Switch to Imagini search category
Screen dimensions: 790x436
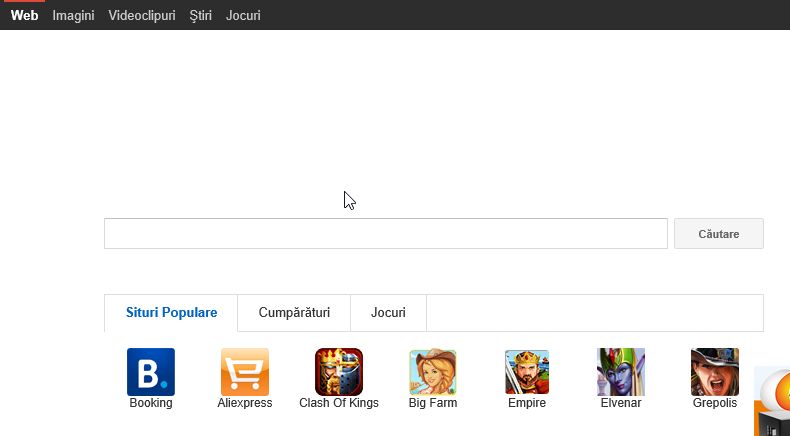click(x=73, y=16)
